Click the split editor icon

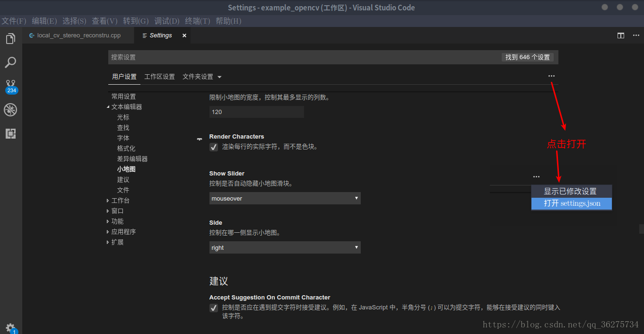click(621, 35)
